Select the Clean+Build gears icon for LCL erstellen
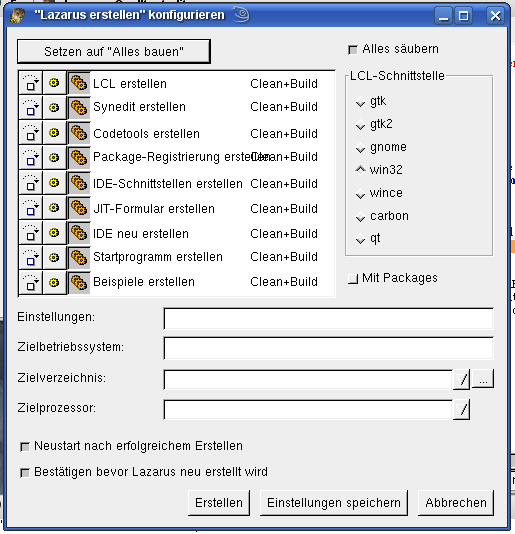The height and width of the screenshot is (534, 515). [x=79, y=83]
